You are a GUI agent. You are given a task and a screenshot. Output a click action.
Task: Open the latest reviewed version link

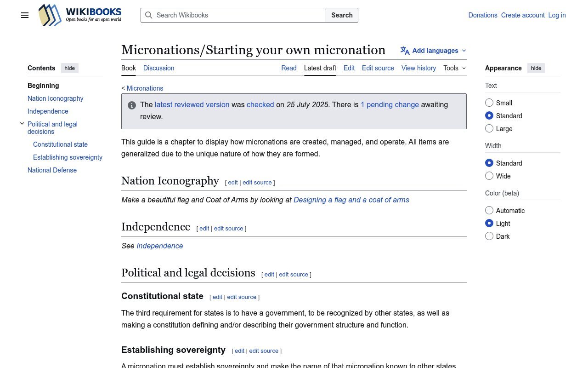(x=192, y=105)
